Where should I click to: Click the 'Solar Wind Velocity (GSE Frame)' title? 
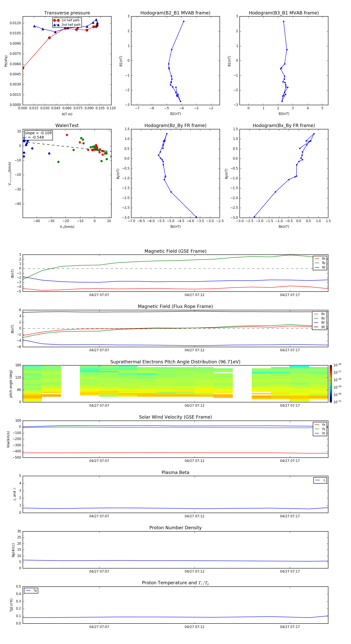[175, 417]
